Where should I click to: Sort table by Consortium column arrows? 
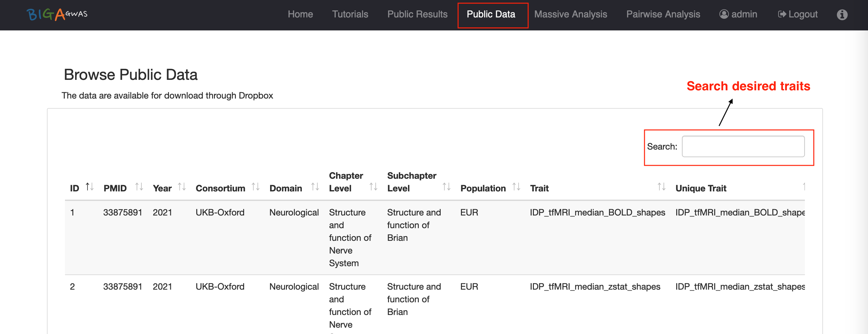[x=256, y=187]
